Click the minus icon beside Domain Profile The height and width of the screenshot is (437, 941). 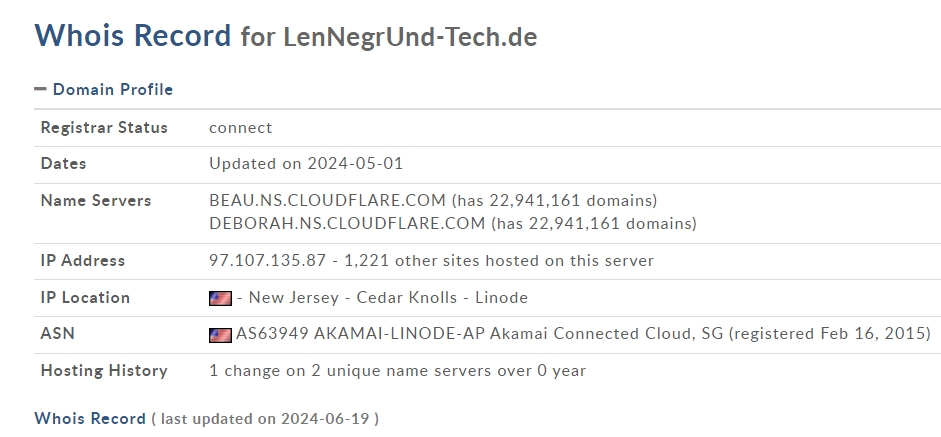click(40, 89)
